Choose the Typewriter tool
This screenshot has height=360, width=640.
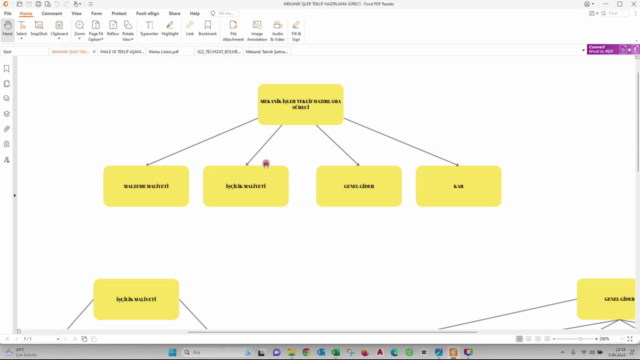pyautogui.click(x=149, y=29)
